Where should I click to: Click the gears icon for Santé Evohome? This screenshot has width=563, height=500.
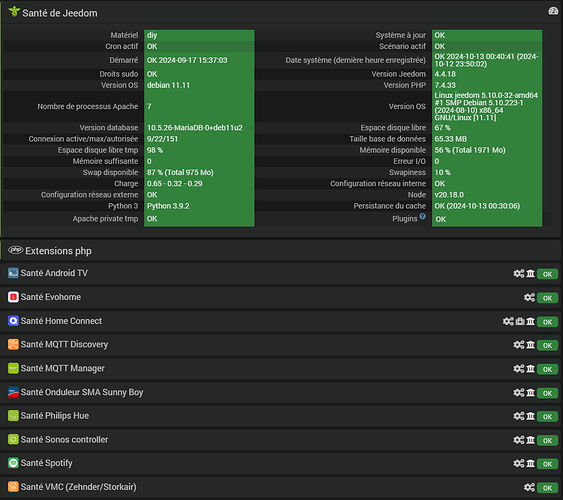529,298
